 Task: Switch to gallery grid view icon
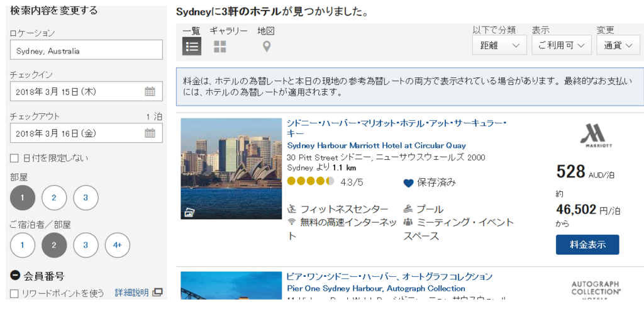(x=219, y=47)
